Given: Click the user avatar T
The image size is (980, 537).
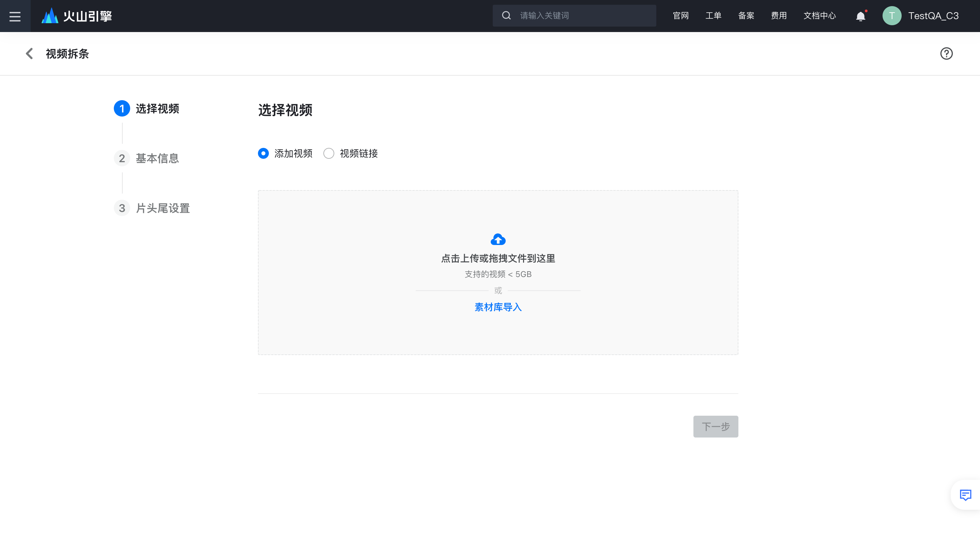Looking at the screenshot, I should 891,16.
